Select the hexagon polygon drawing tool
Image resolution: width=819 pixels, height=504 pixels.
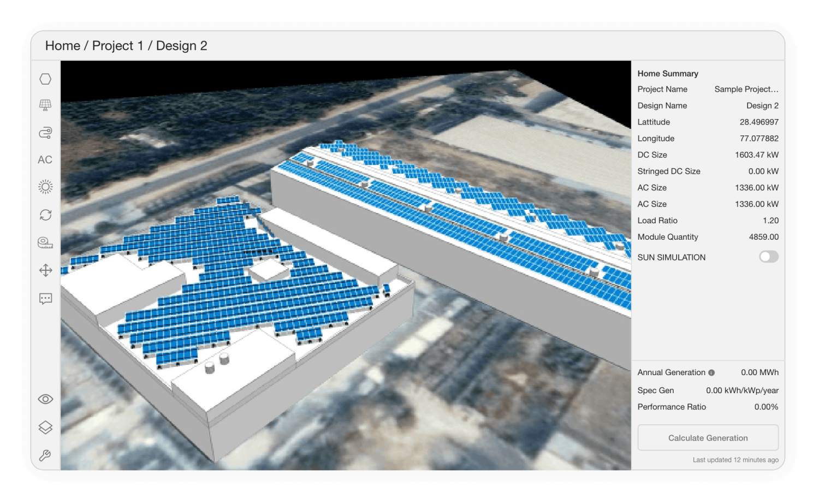(x=45, y=79)
